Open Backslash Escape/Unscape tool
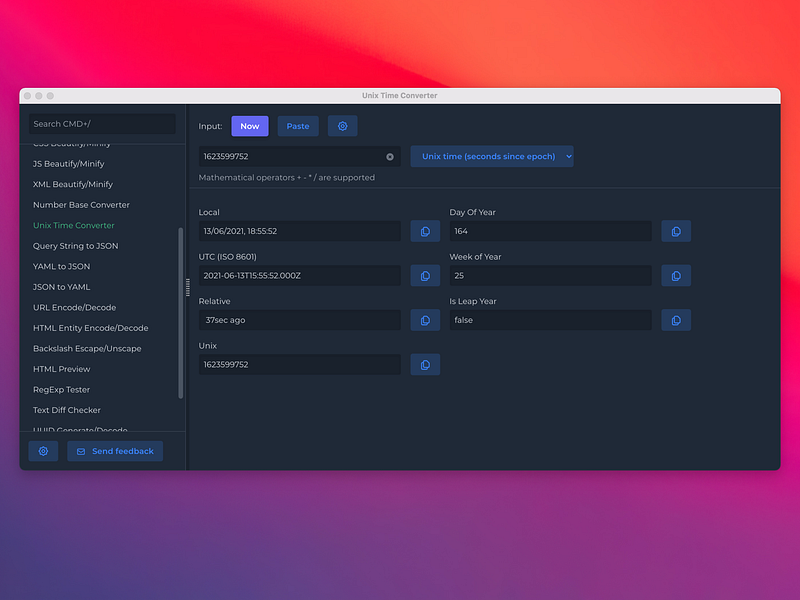Viewport: 800px width, 600px height. [87, 348]
